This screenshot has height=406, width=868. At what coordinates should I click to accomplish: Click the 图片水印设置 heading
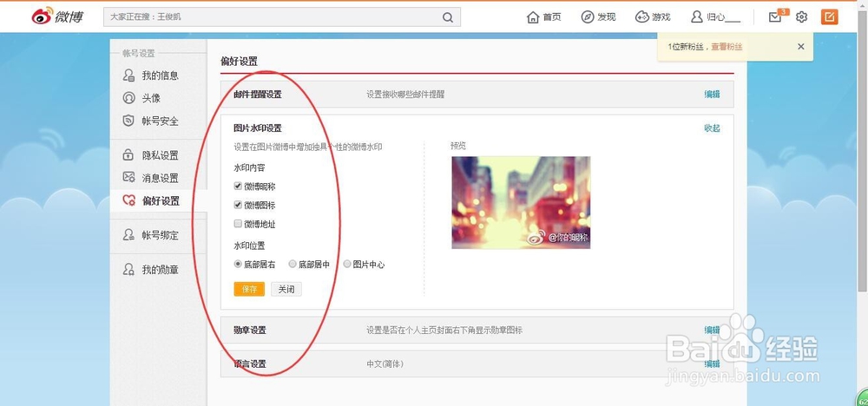pyautogui.click(x=258, y=128)
